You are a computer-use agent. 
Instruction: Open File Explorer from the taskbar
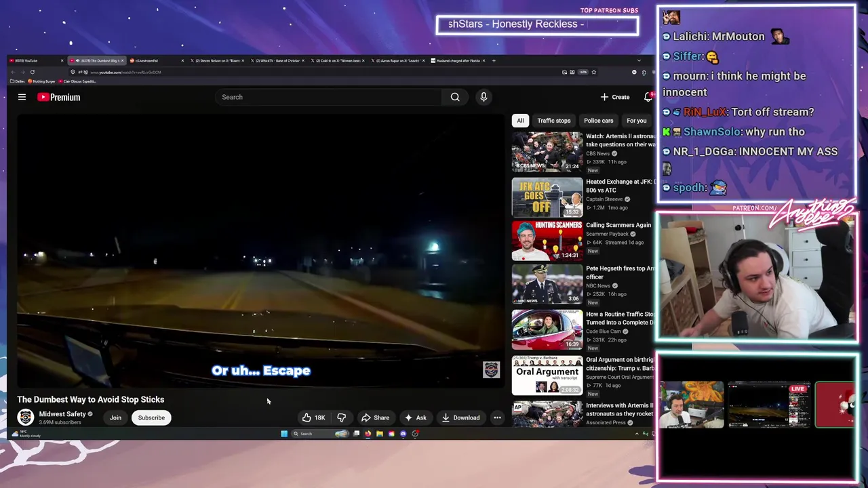(x=380, y=434)
